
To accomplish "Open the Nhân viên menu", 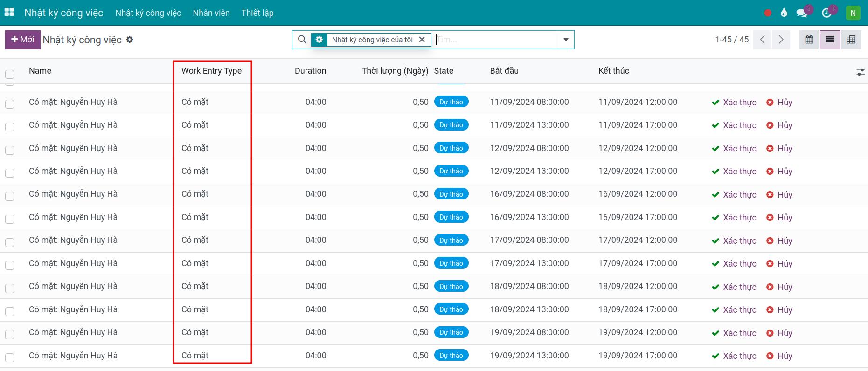I will 211,13.
